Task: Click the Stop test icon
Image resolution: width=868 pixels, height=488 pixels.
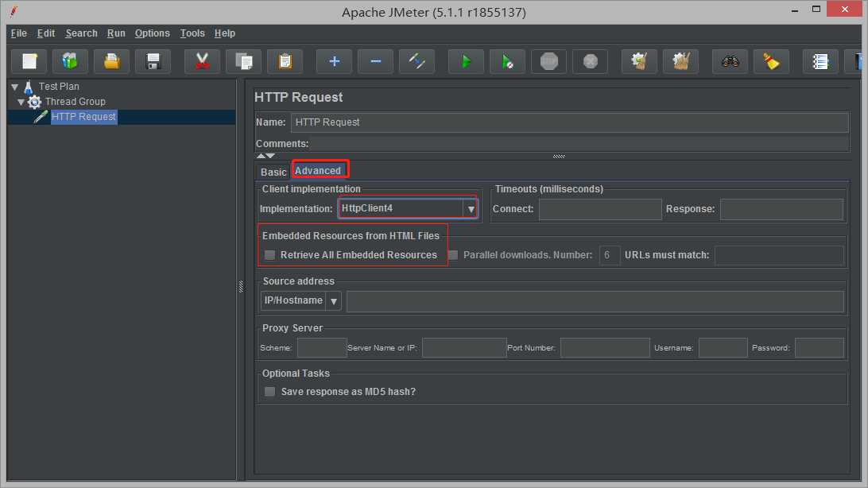Action: [549, 61]
